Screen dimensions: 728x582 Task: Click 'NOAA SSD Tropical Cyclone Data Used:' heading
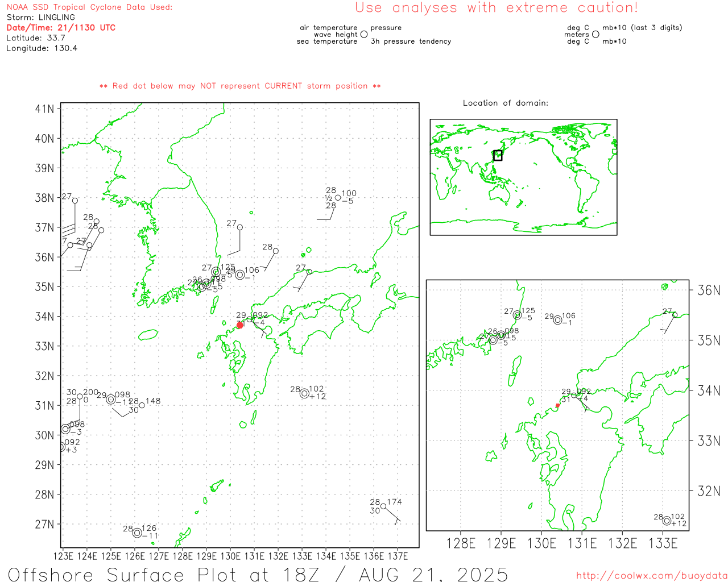point(89,7)
